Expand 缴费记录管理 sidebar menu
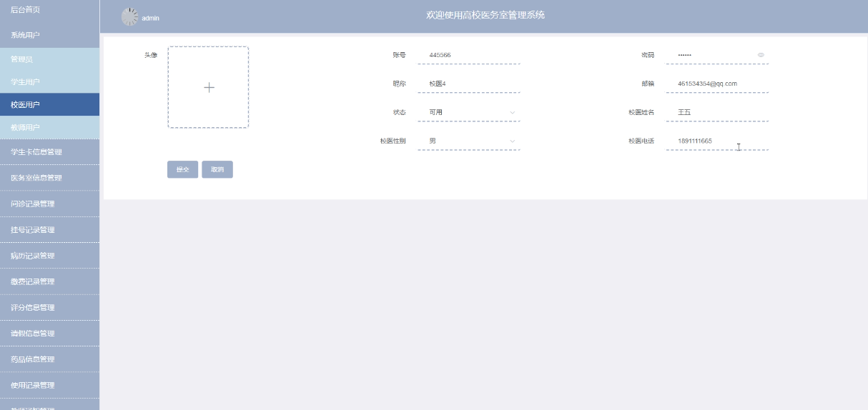 tap(50, 281)
